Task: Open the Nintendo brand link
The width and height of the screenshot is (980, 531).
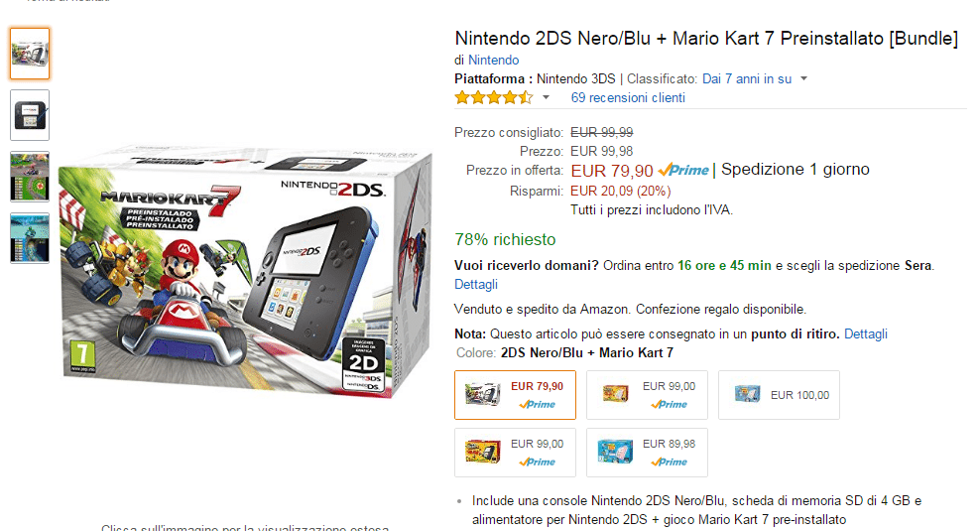Action: point(493,61)
